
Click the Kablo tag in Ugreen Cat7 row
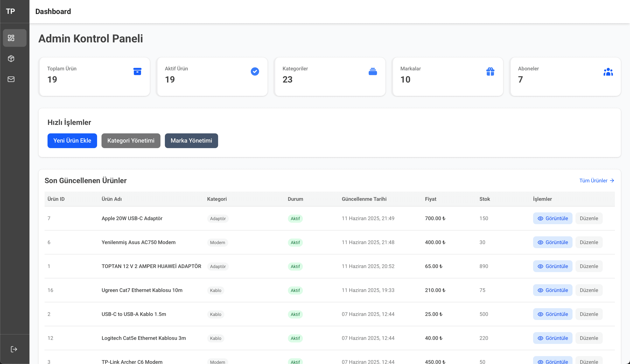tap(216, 290)
